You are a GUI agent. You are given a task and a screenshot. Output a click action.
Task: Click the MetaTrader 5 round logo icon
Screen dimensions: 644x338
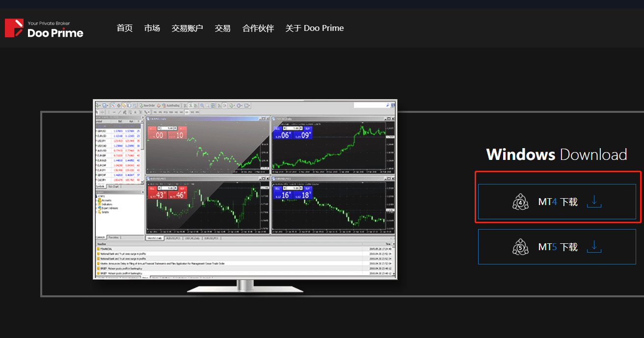(520, 247)
